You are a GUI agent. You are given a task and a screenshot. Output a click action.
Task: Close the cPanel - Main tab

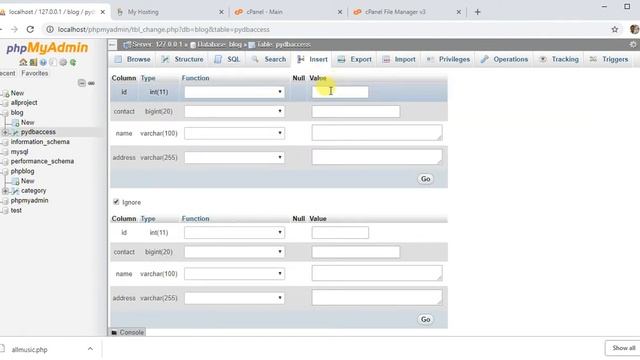coord(340,12)
